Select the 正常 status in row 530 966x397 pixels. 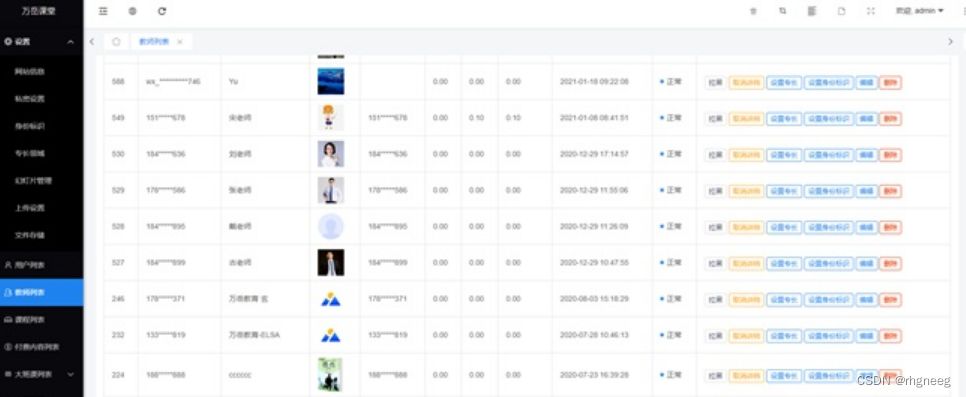tap(671, 153)
